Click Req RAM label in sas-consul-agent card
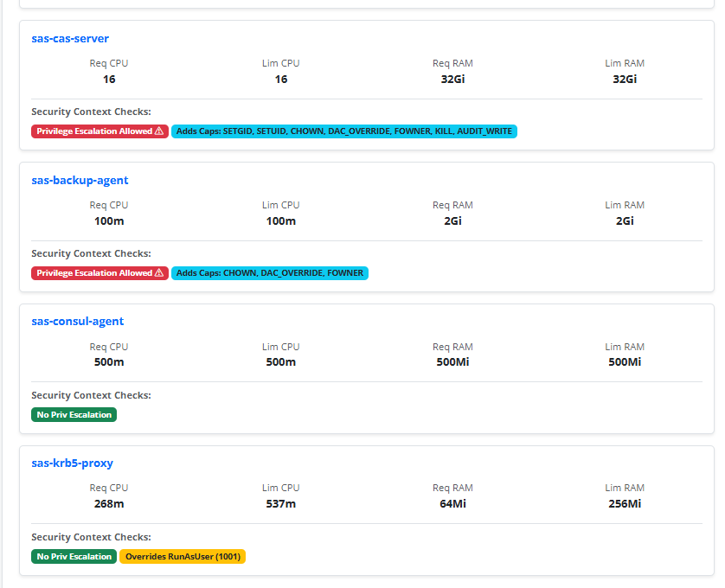The width and height of the screenshot is (725, 588). (452, 347)
